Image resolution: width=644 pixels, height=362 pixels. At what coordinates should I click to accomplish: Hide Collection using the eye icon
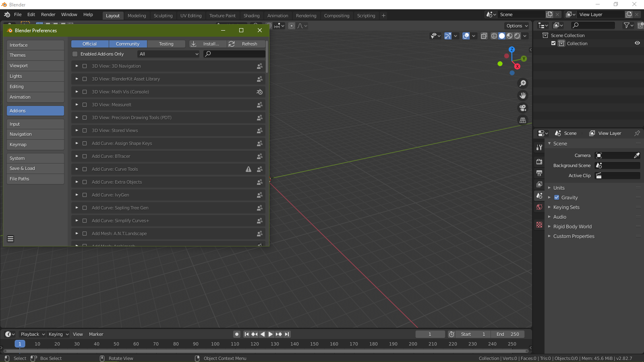click(637, 43)
